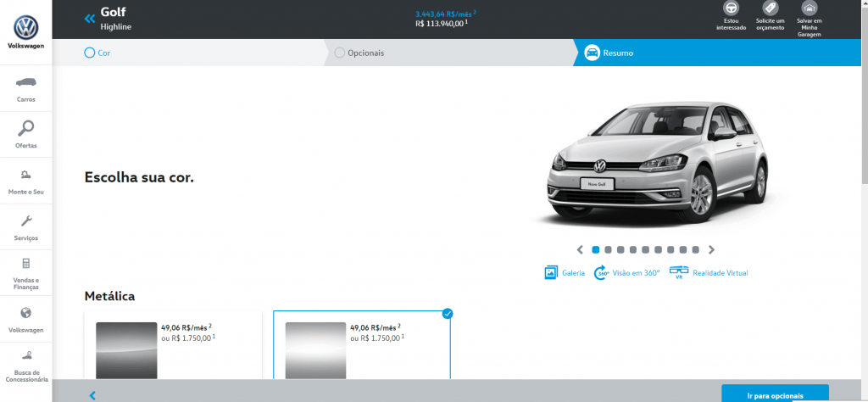Click the Volkswagen logo
The image size is (868, 402).
click(26, 28)
